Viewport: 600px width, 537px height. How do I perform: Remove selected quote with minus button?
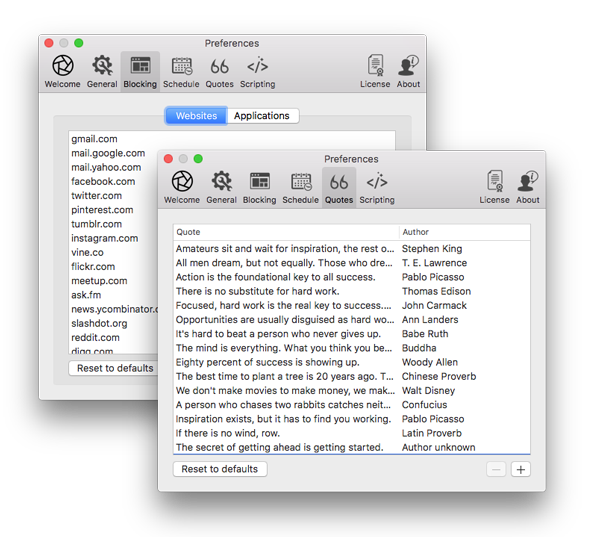coord(496,470)
